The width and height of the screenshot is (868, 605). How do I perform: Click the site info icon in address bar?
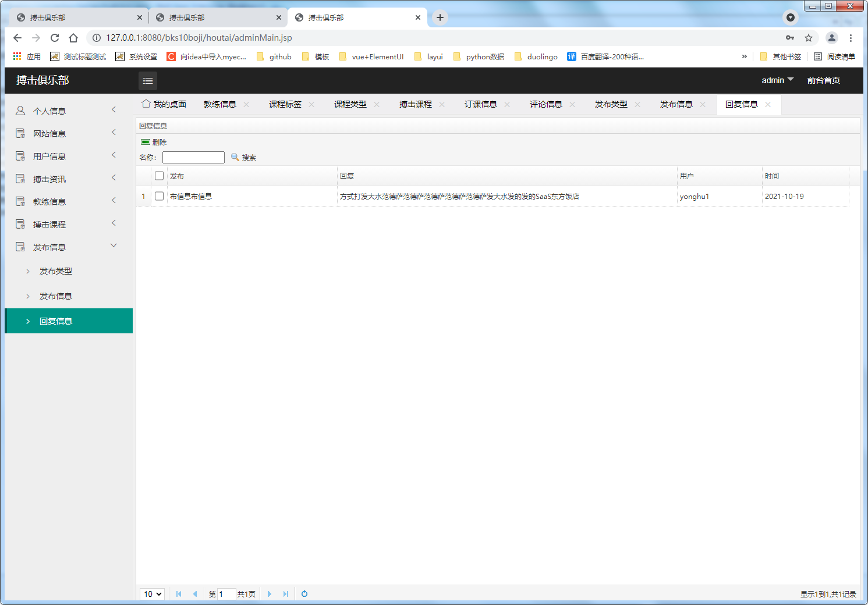[97, 38]
